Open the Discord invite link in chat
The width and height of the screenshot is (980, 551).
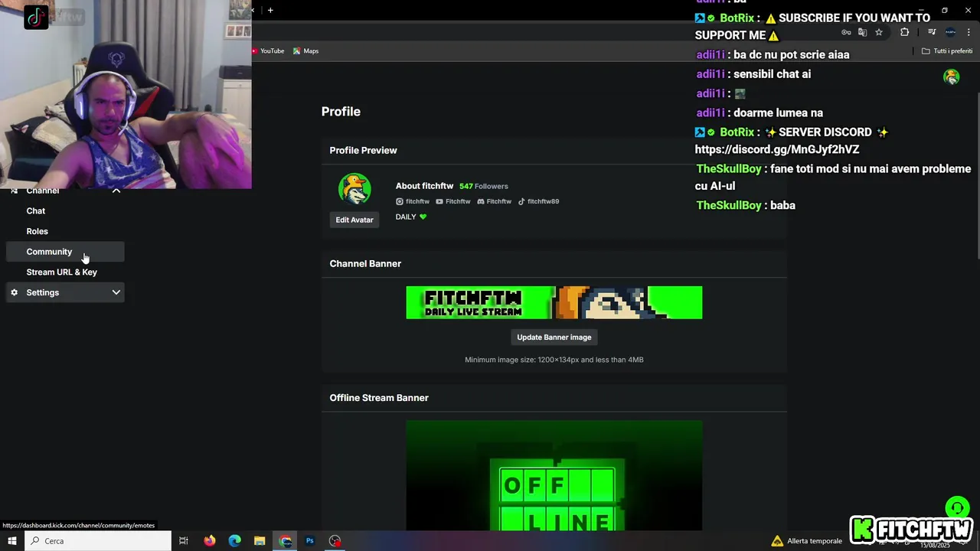pyautogui.click(x=777, y=149)
